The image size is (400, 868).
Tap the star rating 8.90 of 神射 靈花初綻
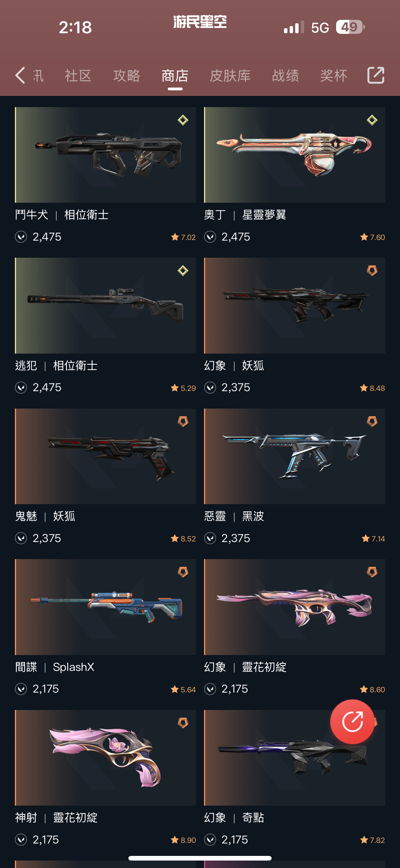coord(184,840)
